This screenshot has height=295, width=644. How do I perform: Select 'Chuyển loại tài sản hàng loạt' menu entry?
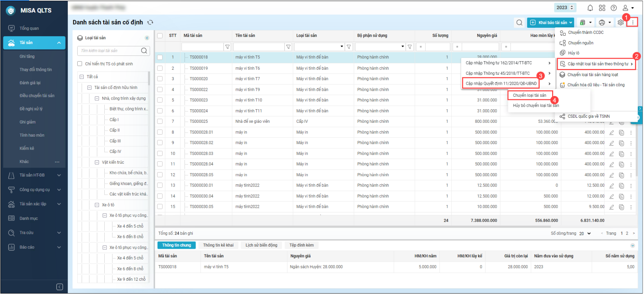pyautogui.click(x=593, y=75)
